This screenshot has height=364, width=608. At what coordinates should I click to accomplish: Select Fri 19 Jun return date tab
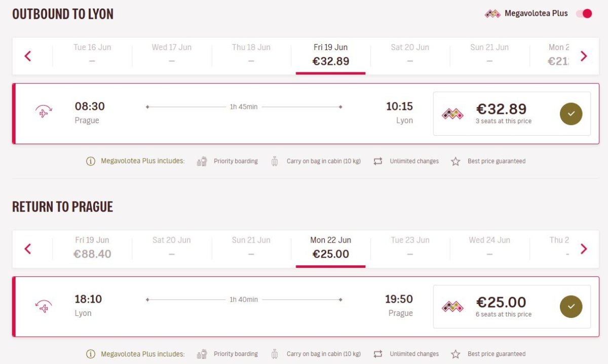92,248
